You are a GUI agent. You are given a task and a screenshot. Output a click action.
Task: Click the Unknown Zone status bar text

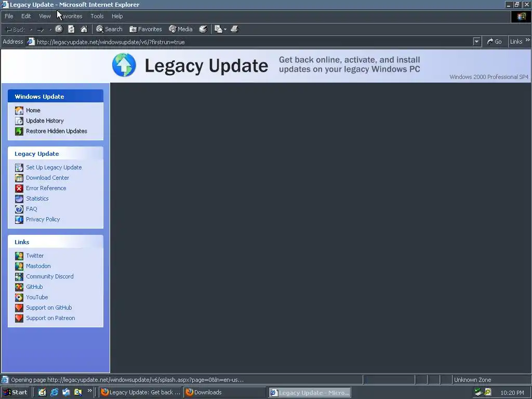473,380
